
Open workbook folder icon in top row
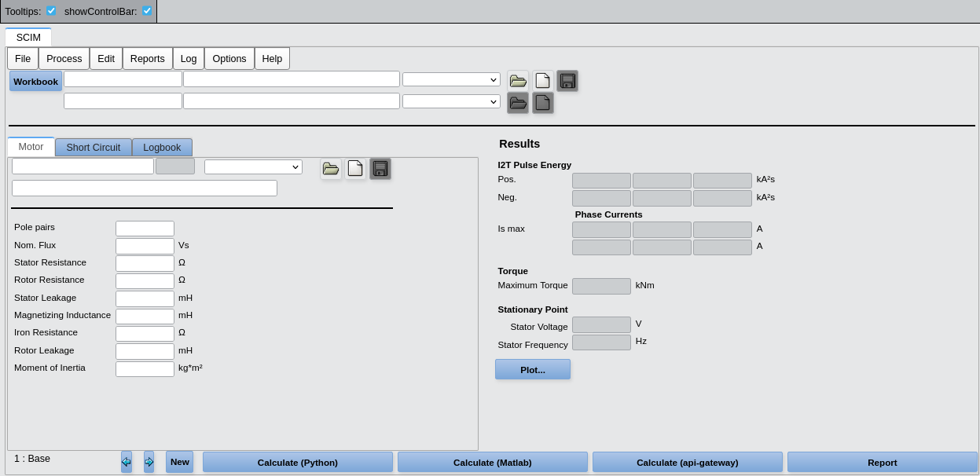[x=518, y=81]
